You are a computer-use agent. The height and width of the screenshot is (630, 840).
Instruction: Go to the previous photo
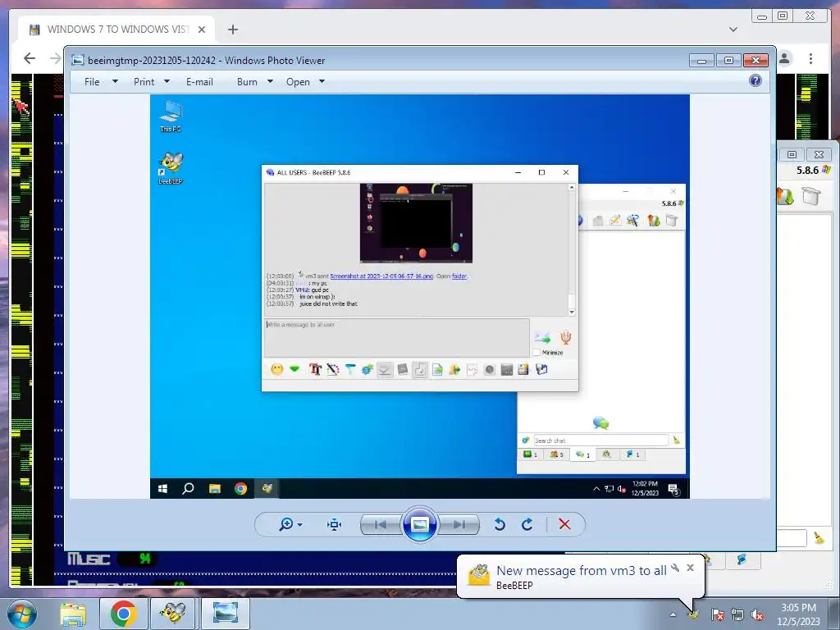tap(381, 524)
